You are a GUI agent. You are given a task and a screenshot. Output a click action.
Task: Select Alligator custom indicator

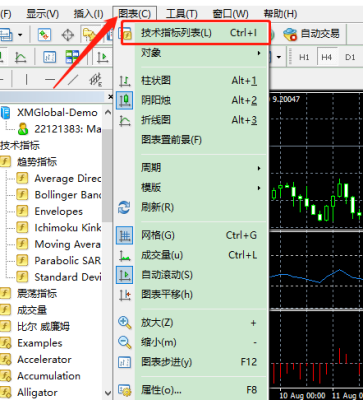37,392
